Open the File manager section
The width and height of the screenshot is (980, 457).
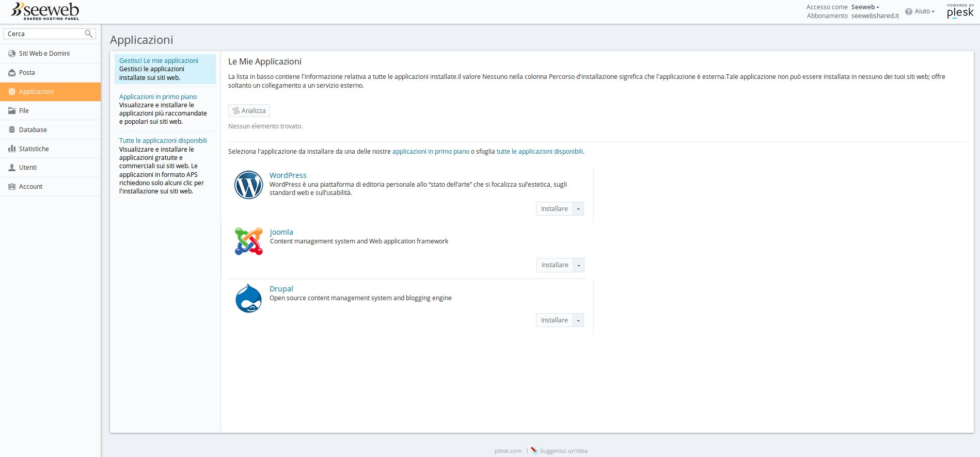coord(51,111)
